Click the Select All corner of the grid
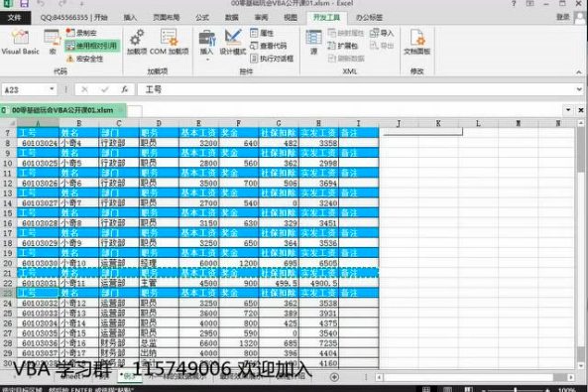This screenshot has height=392, width=588. pos(8,123)
